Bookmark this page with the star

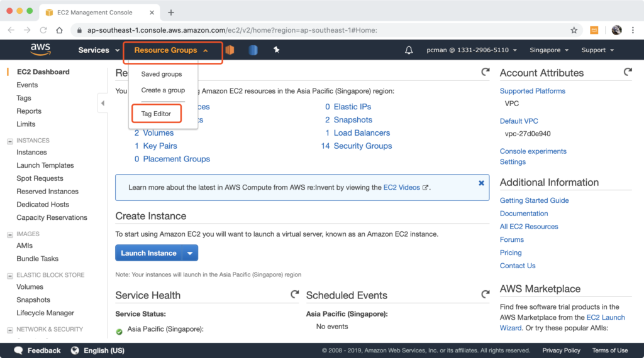(x=574, y=30)
